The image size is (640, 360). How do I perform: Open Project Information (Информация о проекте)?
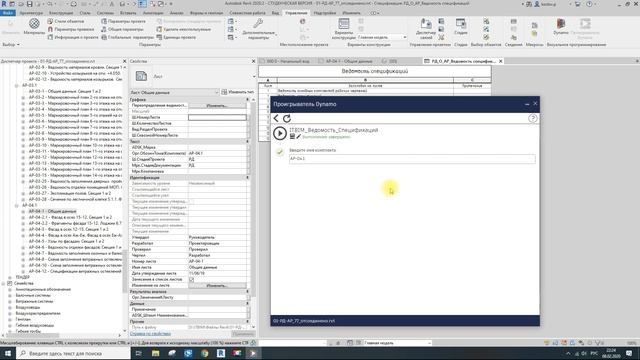[73, 37]
